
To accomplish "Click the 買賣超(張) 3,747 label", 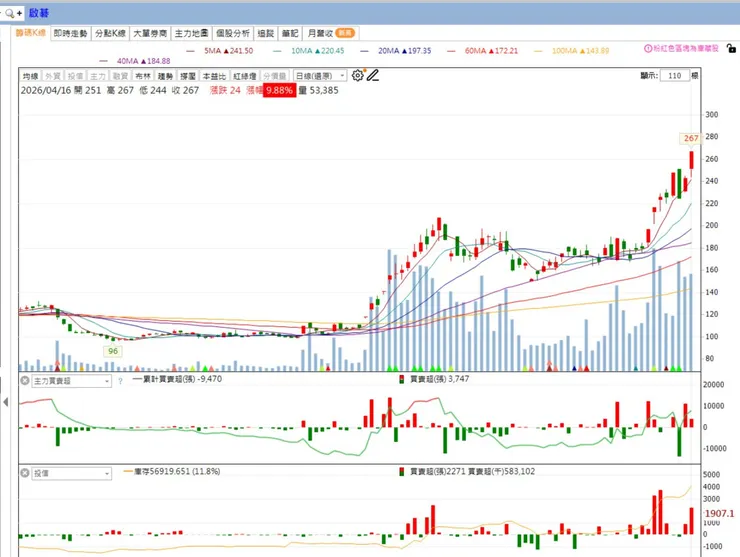I will pyautogui.click(x=439, y=379).
